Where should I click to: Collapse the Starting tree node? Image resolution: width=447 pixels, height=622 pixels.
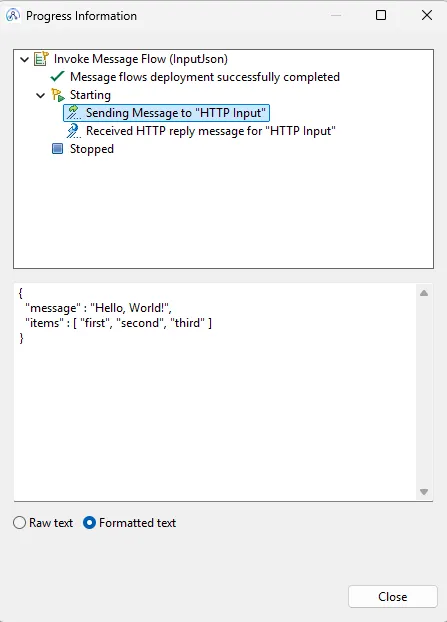[40, 95]
